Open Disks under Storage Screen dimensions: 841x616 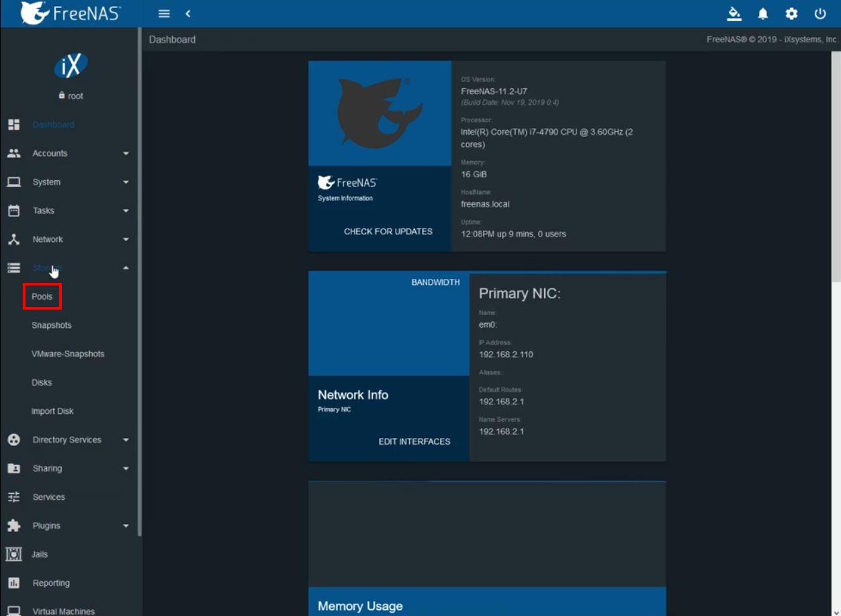tap(42, 382)
